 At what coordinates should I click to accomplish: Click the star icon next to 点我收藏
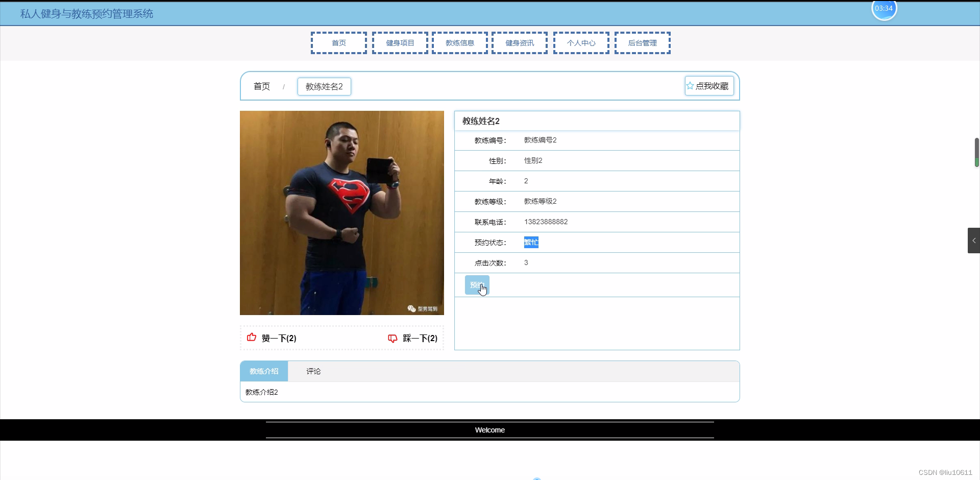(x=690, y=85)
